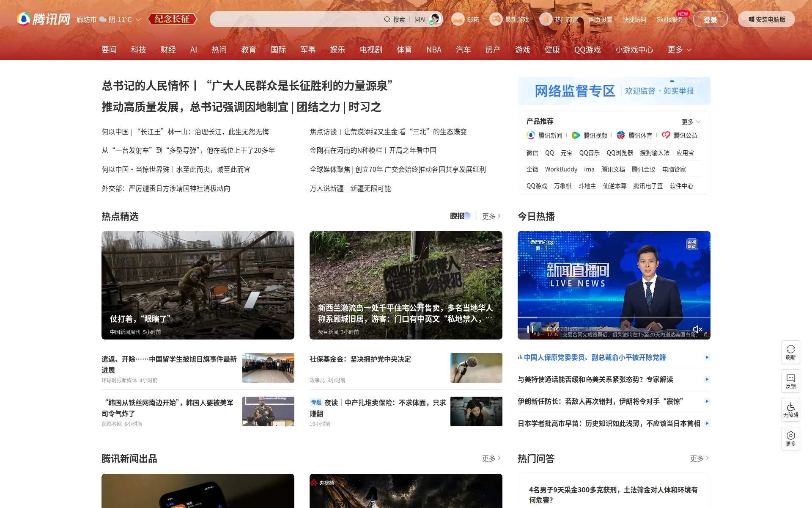Open the 小游戏中心 channel
Viewport: 812px width, 508px height.
point(634,50)
